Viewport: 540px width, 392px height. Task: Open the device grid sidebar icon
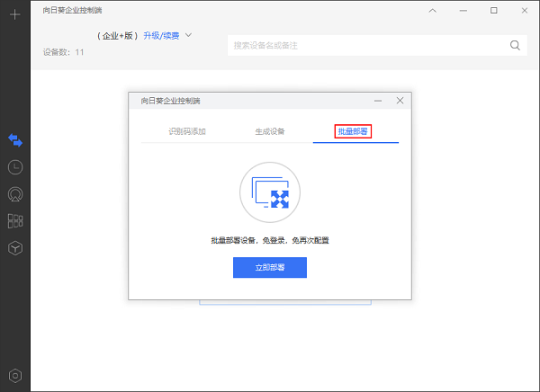click(14, 220)
